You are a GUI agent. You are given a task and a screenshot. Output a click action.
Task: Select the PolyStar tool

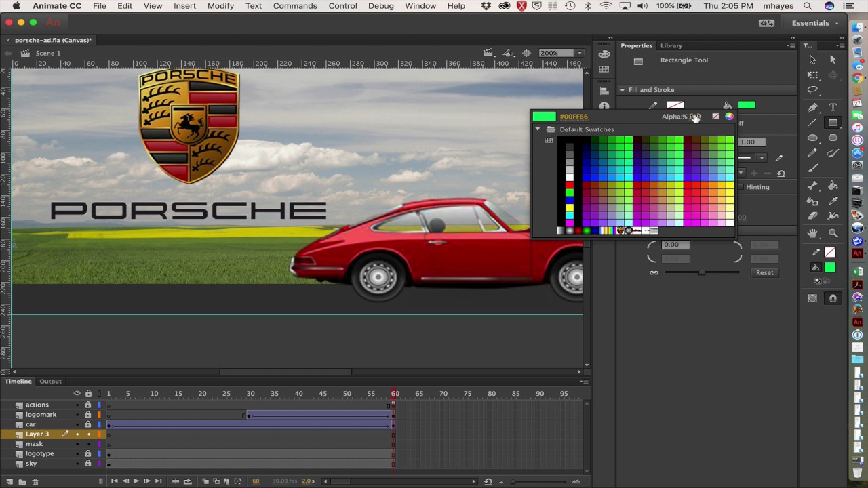pyautogui.click(x=833, y=138)
